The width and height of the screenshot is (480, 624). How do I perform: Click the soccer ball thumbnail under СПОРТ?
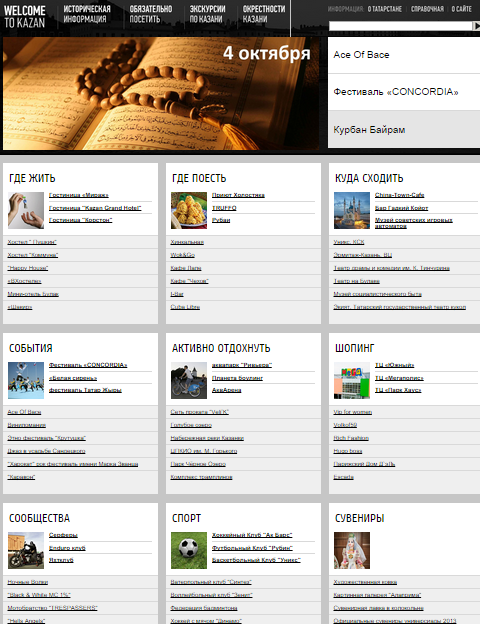189,550
